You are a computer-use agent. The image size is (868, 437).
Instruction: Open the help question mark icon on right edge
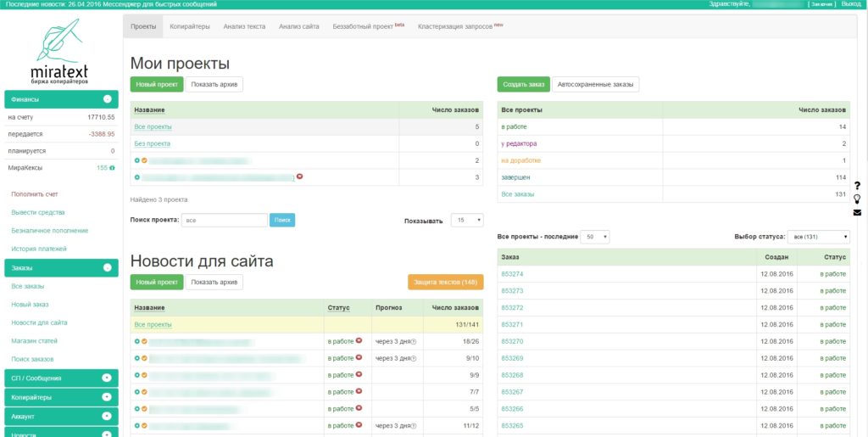coord(857,186)
